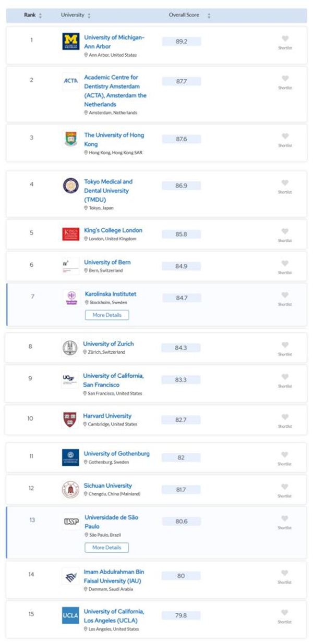Open More Details for Karolinska Institutet

pos(106,315)
